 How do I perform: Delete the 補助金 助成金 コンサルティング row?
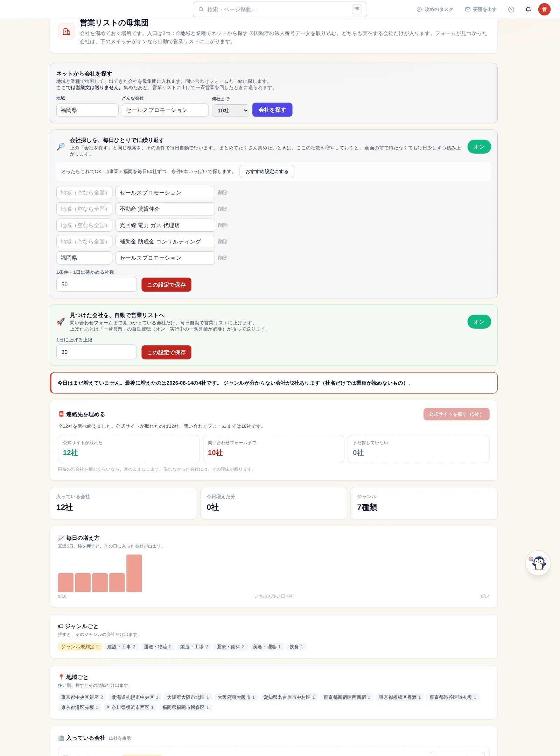point(223,241)
